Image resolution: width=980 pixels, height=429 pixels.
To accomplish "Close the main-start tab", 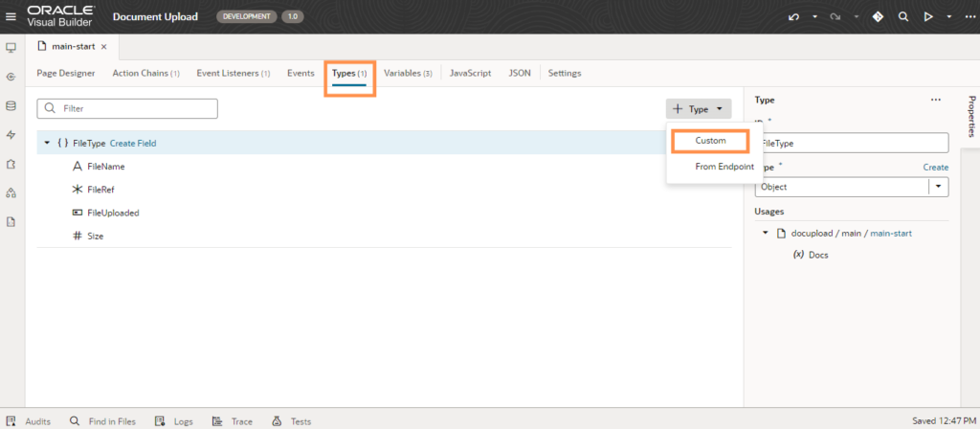I will click(x=103, y=47).
